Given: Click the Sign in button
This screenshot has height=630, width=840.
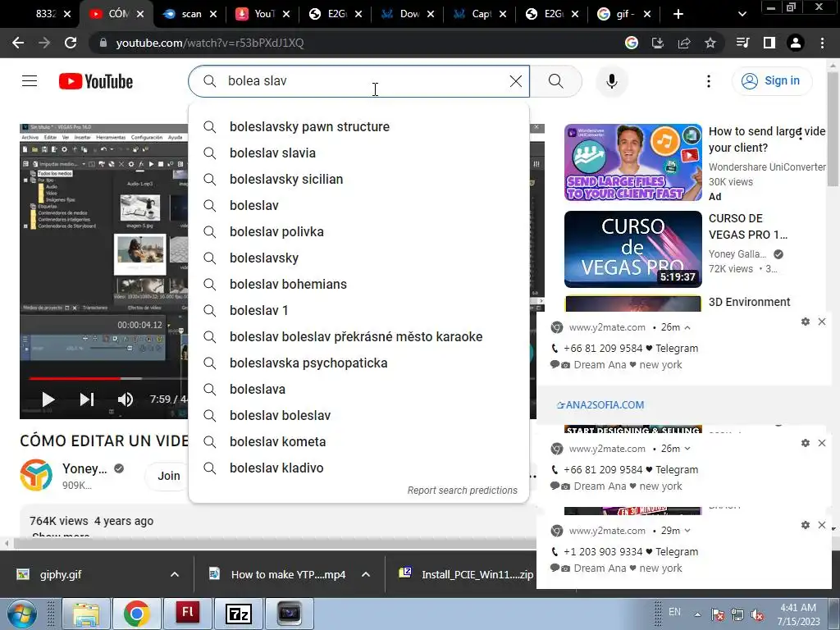Looking at the screenshot, I should [x=771, y=81].
